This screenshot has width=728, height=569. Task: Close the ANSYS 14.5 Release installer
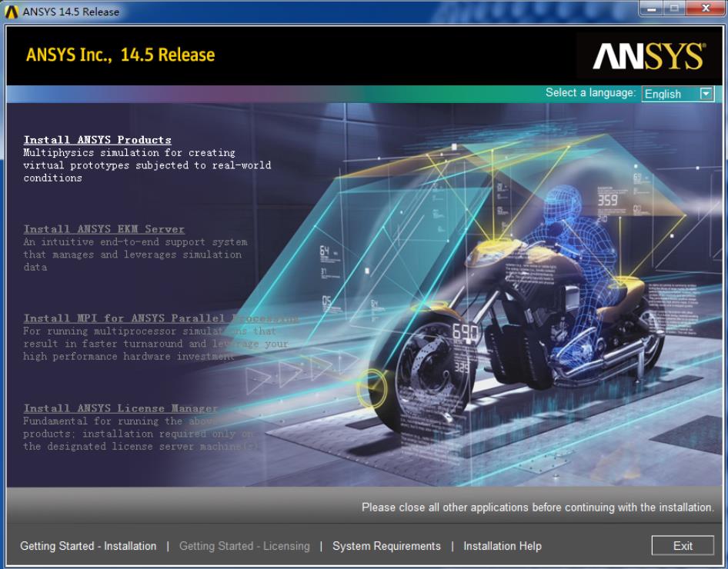pos(705,8)
